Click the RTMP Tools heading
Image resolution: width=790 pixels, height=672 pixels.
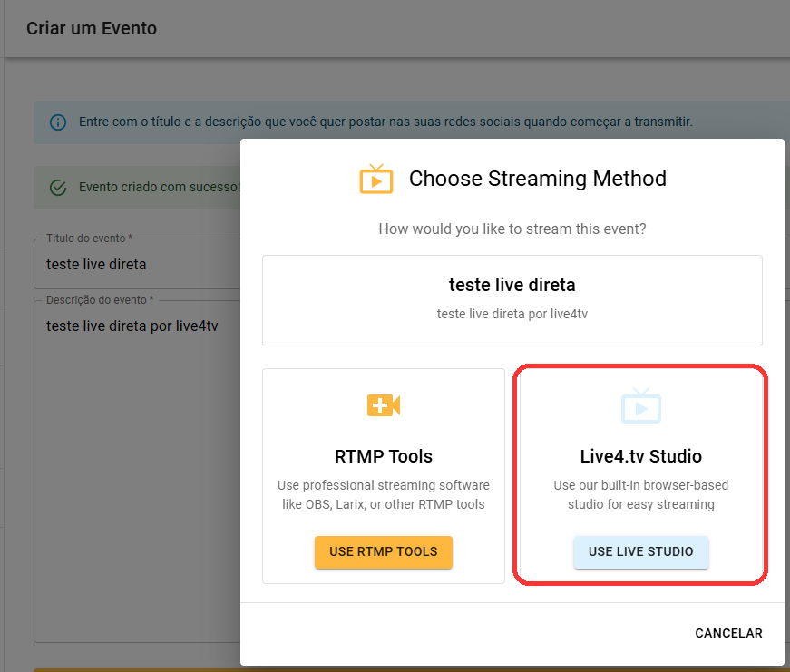click(384, 456)
